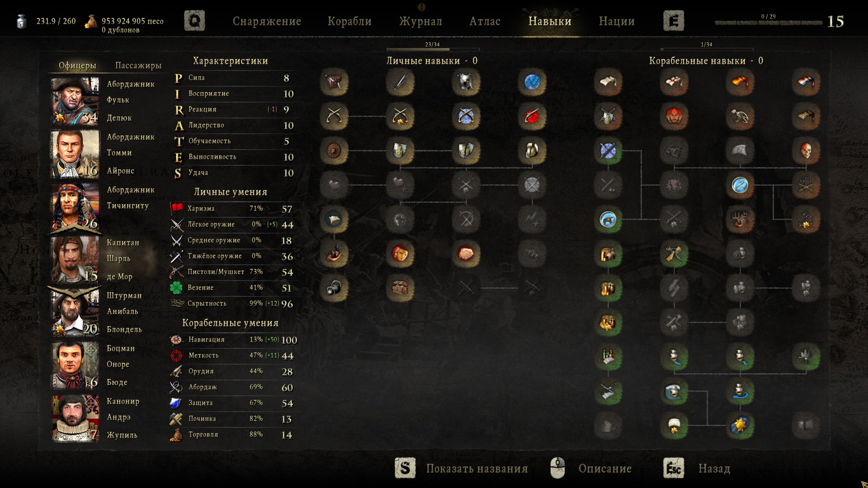Select the hammer and axe ship skill
This screenshot has height=488, width=868.
coord(674,254)
